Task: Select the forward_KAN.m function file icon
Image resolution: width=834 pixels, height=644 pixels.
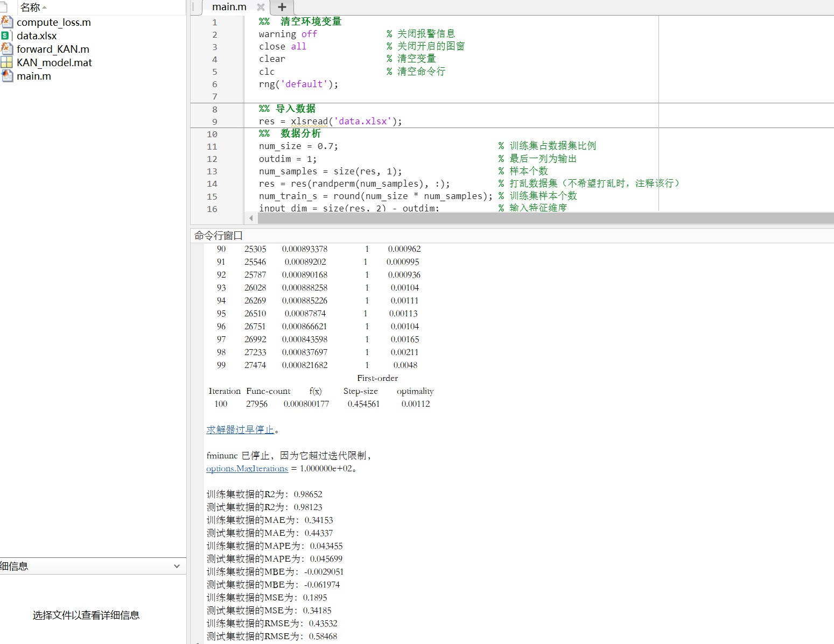Action: point(6,49)
